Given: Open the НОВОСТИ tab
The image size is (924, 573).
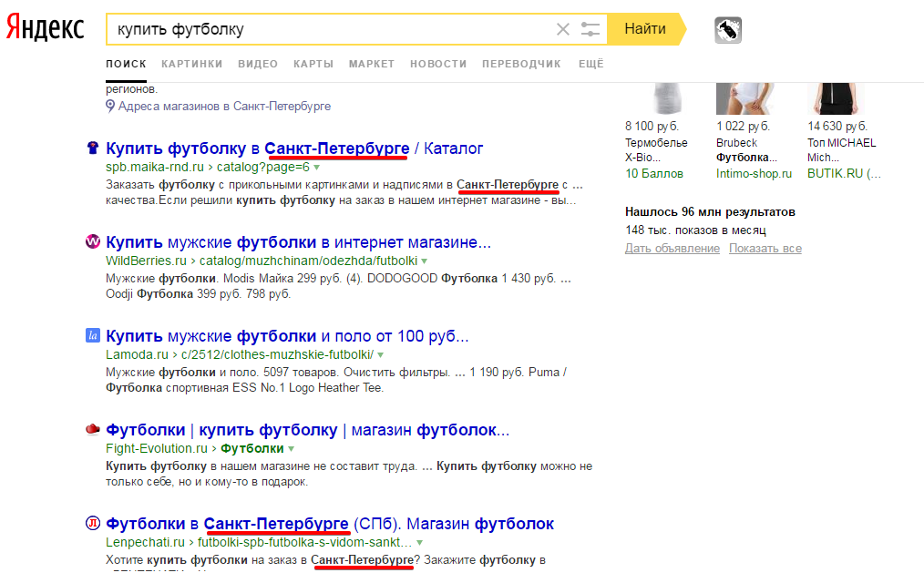Looking at the screenshot, I should click(438, 64).
